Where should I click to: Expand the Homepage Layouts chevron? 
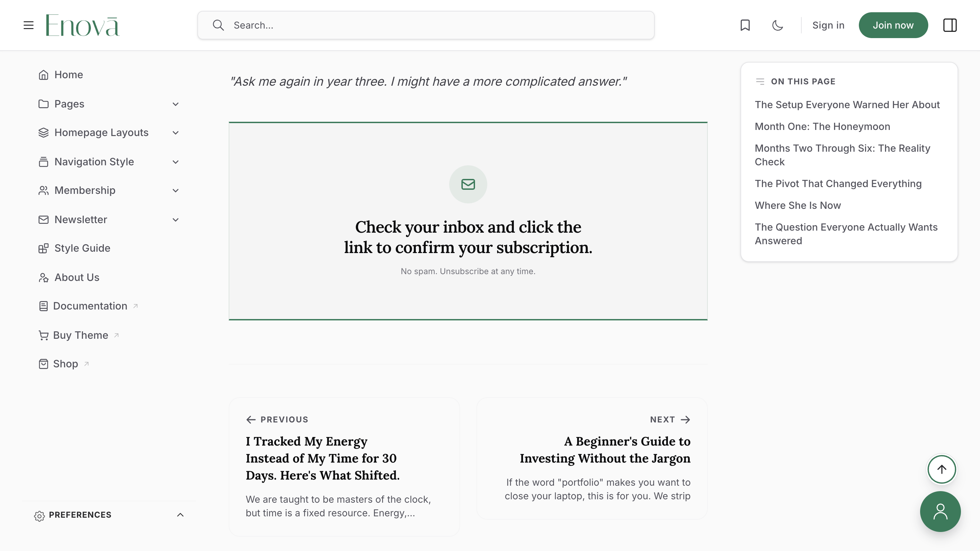click(x=175, y=133)
